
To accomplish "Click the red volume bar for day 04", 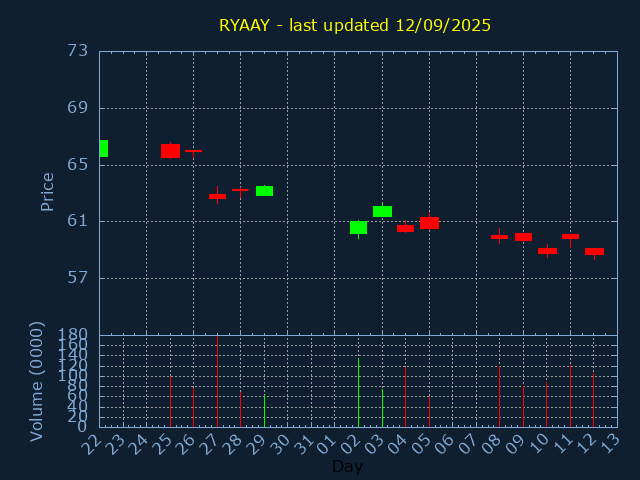I will pyautogui.click(x=405, y=397).
